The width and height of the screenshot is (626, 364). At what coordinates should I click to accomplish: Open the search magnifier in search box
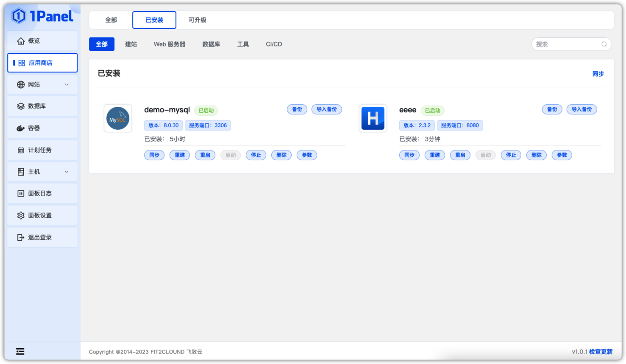604,44
